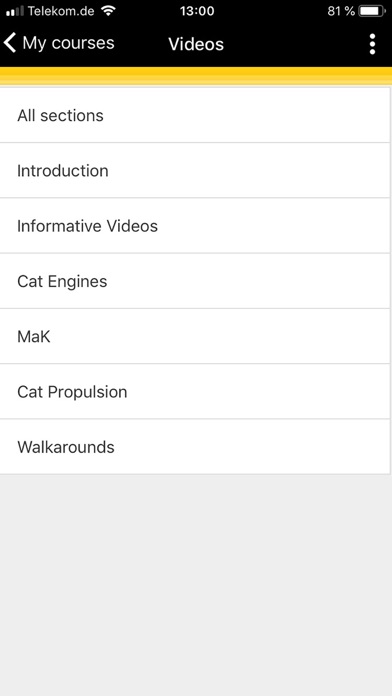Open the Informative Videos section
The image size is (392, 696).
pyautogui.click(x=195, y=226)
